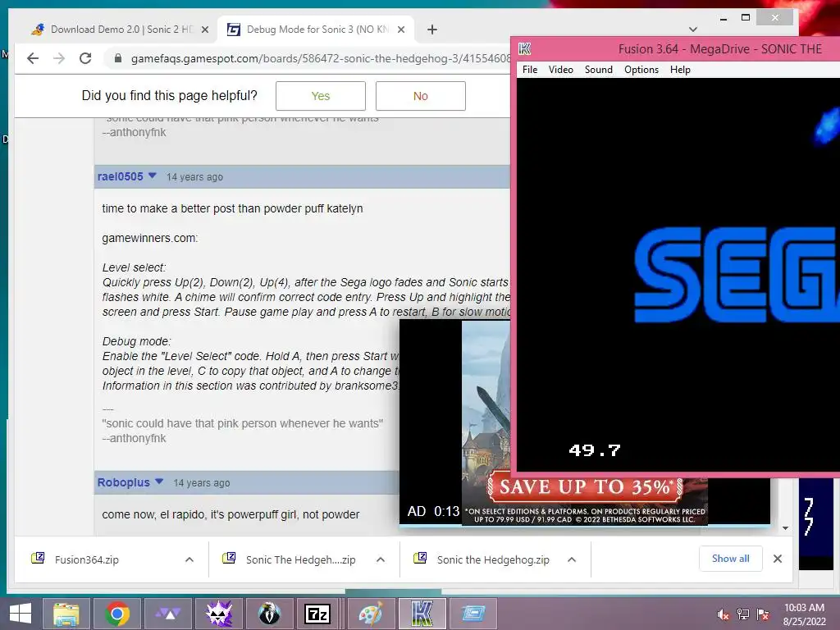Image resolution: width=840 pixels, height=630 pixels.
Task: Maximize the Chrome window
Action: 745,18
